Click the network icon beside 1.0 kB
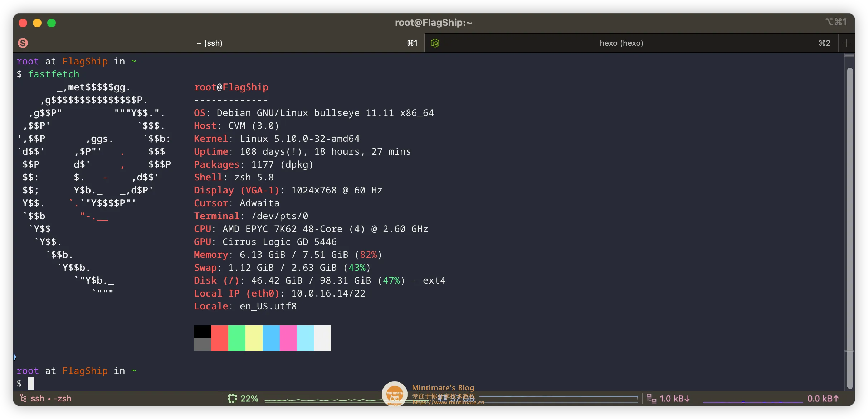This screenshot has width=868, height=419. click(x=651, y=398)
